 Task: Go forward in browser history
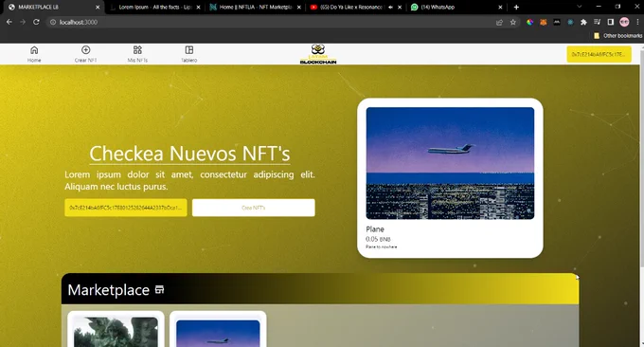[x=23, y=22]
